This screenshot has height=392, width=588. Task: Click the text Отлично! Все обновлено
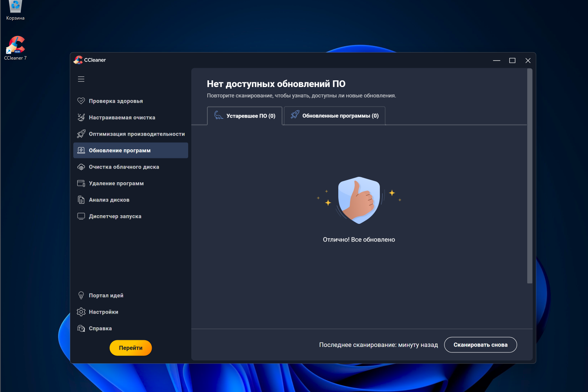pos(359,240)
